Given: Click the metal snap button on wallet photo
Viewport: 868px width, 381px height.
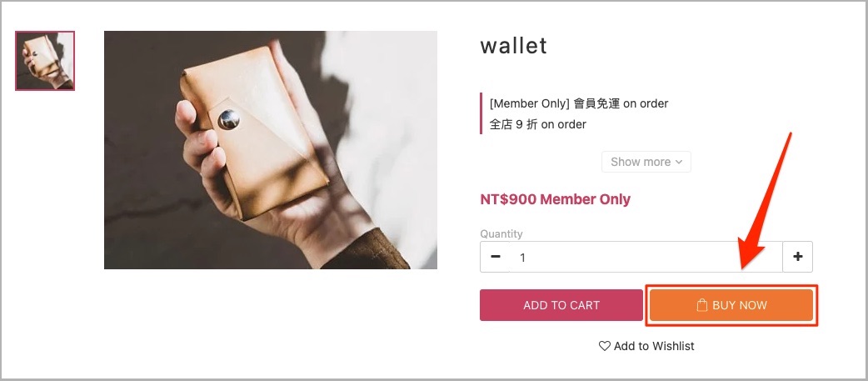Looking at the screenshot, I should (x=228, y=119).
